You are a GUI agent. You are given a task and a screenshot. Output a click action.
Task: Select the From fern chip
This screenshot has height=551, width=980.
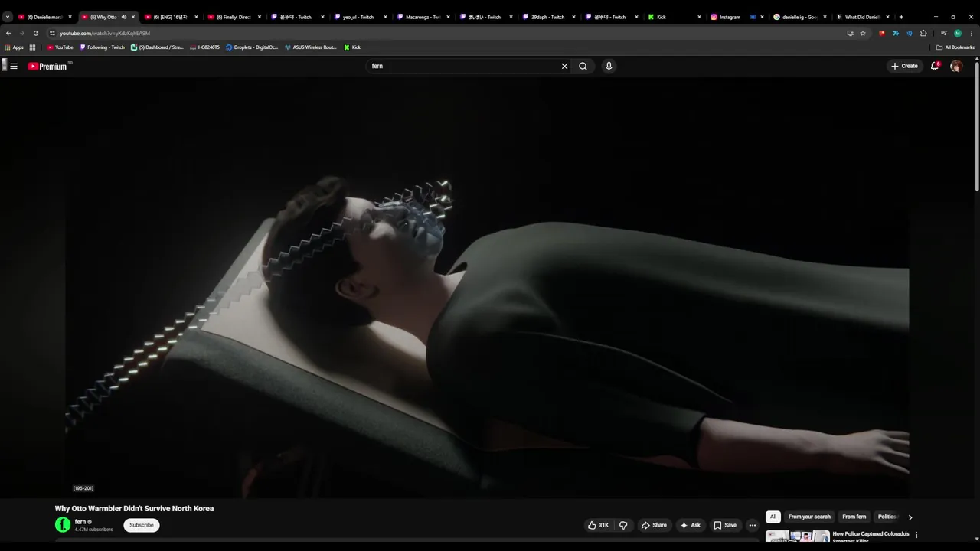click(854, 517)
